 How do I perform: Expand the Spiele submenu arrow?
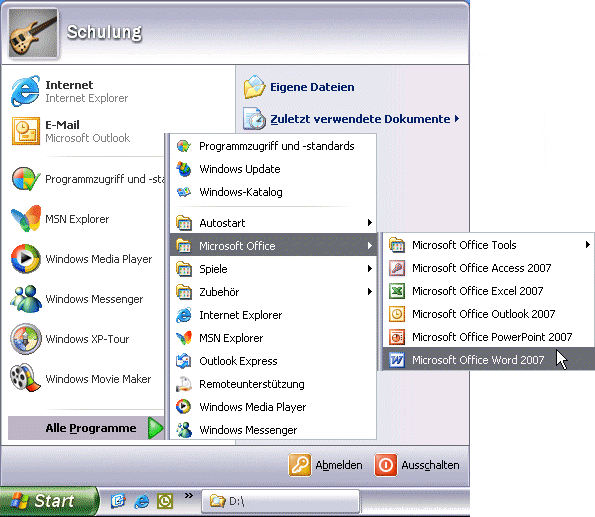coord(370,269)
